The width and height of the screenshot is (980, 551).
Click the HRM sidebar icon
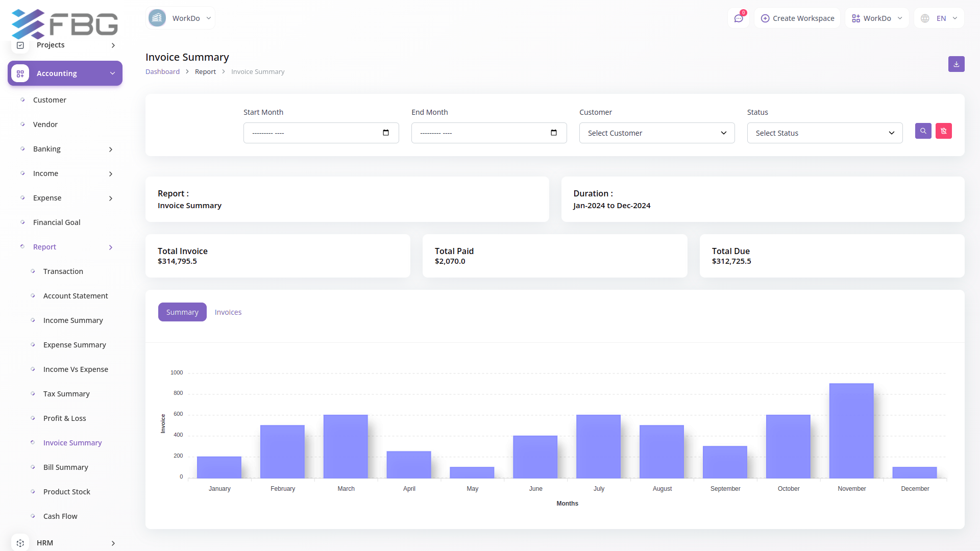pyautogui.click(x=20, y=543)
